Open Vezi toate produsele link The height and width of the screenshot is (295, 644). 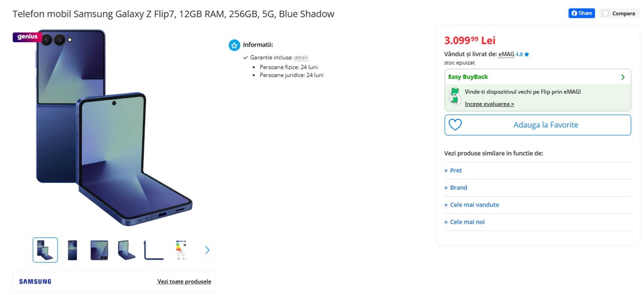pos(184,281)
